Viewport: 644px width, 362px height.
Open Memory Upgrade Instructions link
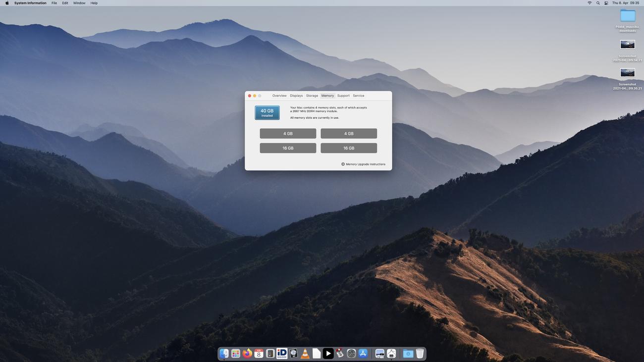365,164
